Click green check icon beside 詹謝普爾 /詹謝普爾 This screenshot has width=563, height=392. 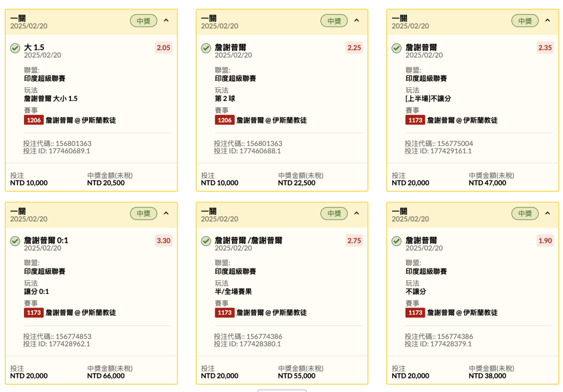(x=206, y=241)
